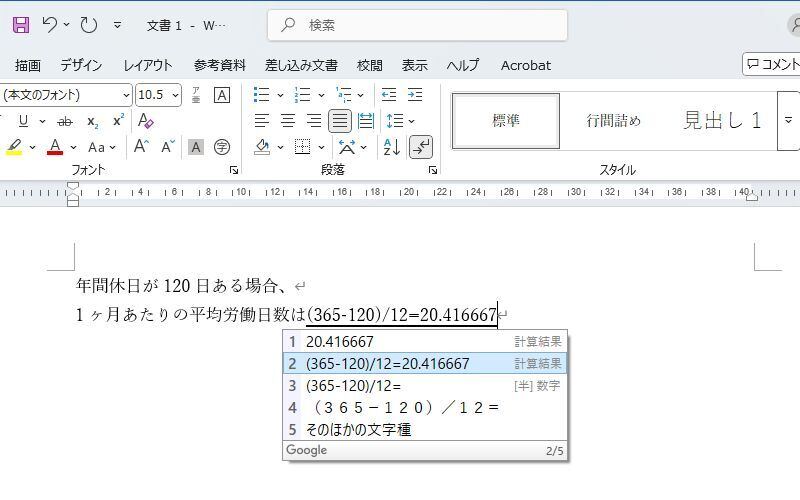Switch to the 表示 tab

[414, 65]
